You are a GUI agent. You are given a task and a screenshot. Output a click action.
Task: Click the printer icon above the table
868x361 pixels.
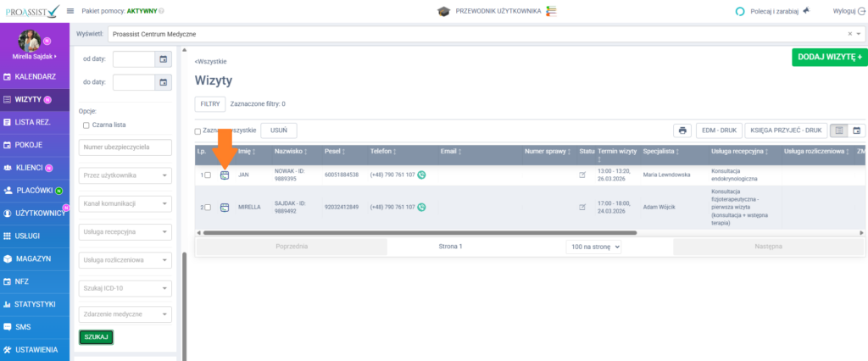point(682,131)
